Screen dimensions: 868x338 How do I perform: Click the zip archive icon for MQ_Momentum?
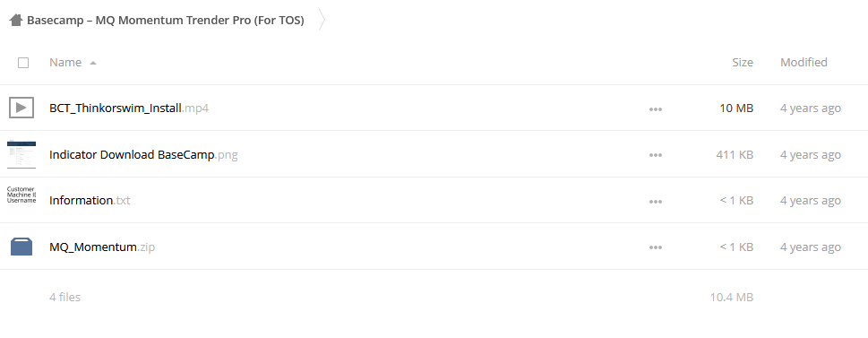pyautogui.click(x=21, y=247)
